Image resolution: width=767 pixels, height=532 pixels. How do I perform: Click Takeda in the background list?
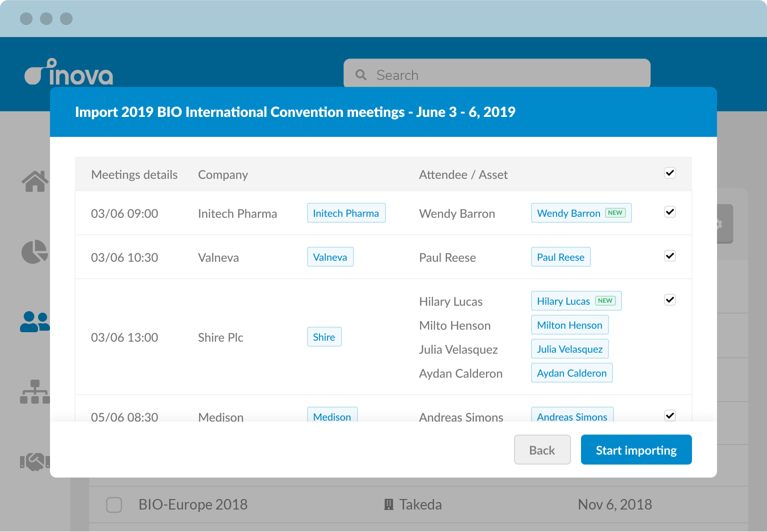[x=420, y=505]
